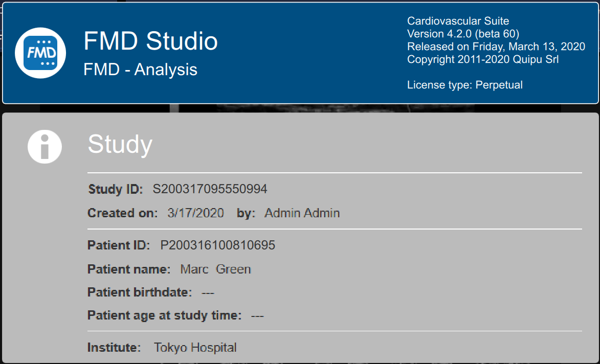Click the Institute label
This screenshot has width=600, height=364.
point(114,348)
